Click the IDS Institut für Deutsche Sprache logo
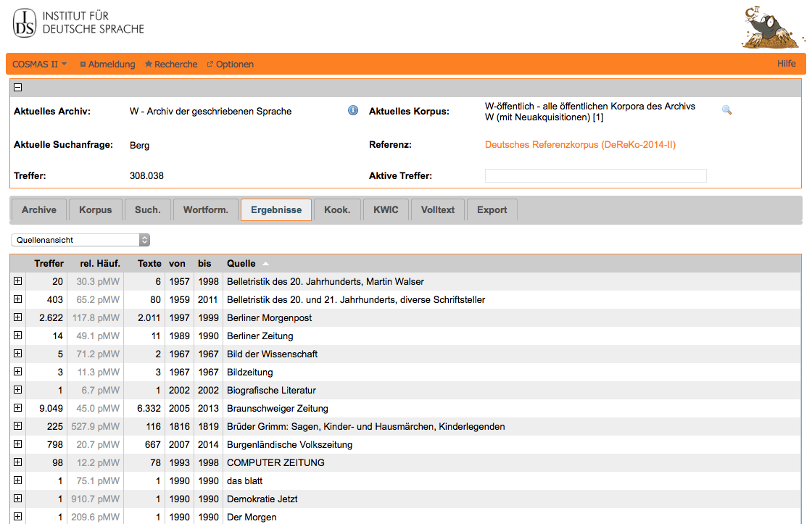 (78, 22)
